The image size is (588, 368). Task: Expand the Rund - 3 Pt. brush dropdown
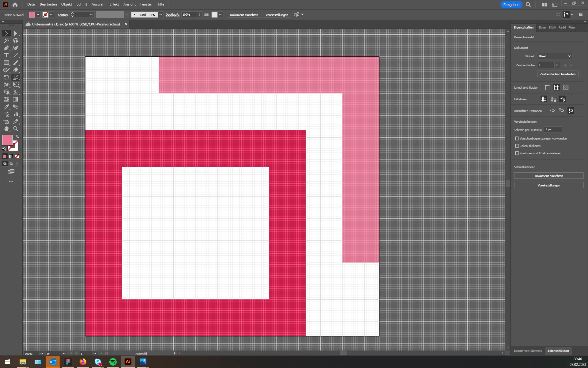[x=160, y=15]
